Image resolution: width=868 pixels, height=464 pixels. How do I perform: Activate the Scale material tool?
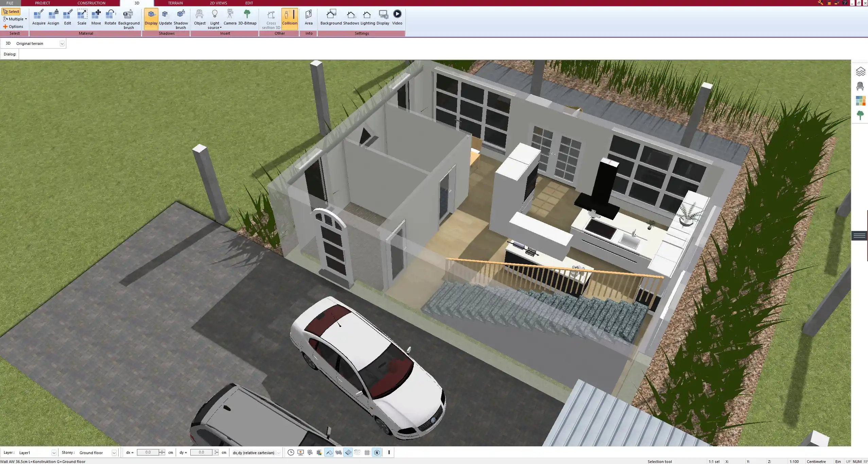point(82,17)
